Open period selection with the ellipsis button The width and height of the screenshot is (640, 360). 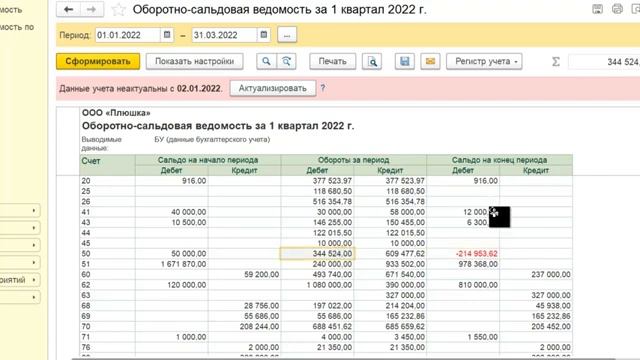point(287,35)
